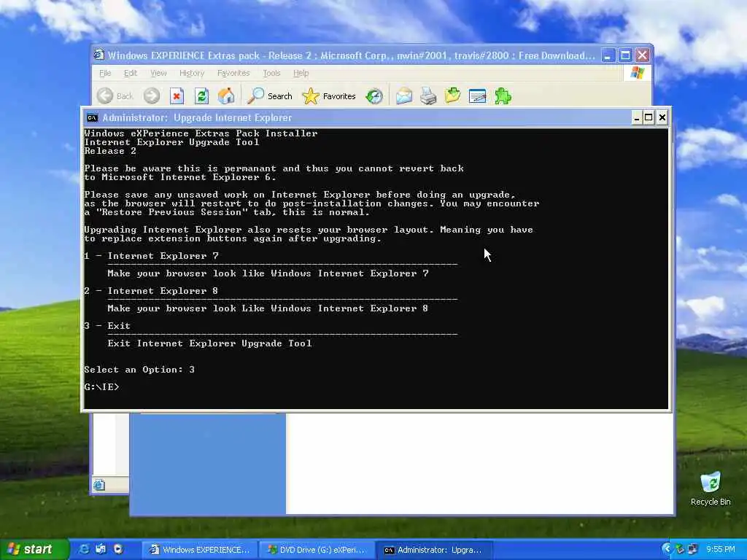Click the Show Desktop quick launch icon

(x=101, y=549)
